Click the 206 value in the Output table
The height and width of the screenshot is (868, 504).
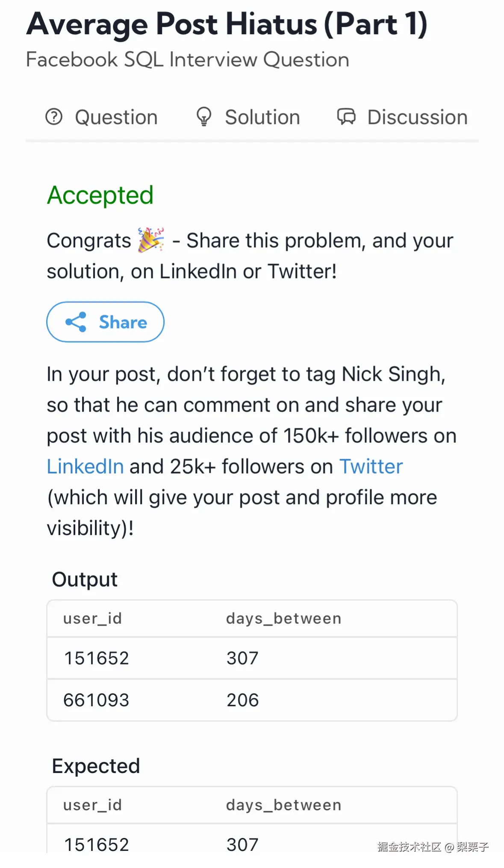click(x=242, y=700)
